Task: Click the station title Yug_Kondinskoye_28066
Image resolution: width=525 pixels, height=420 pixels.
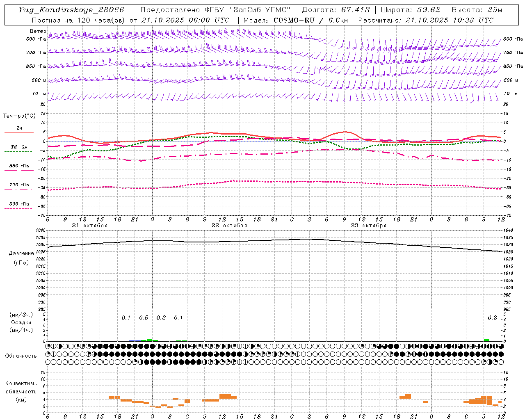Action: coord(71,10)
